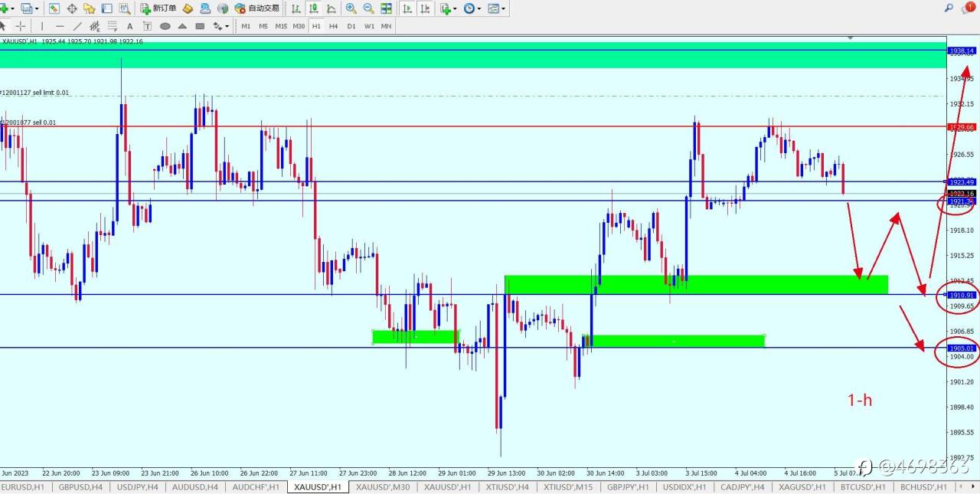
Task: Switch to line chart mode
Action: point(331,8)
